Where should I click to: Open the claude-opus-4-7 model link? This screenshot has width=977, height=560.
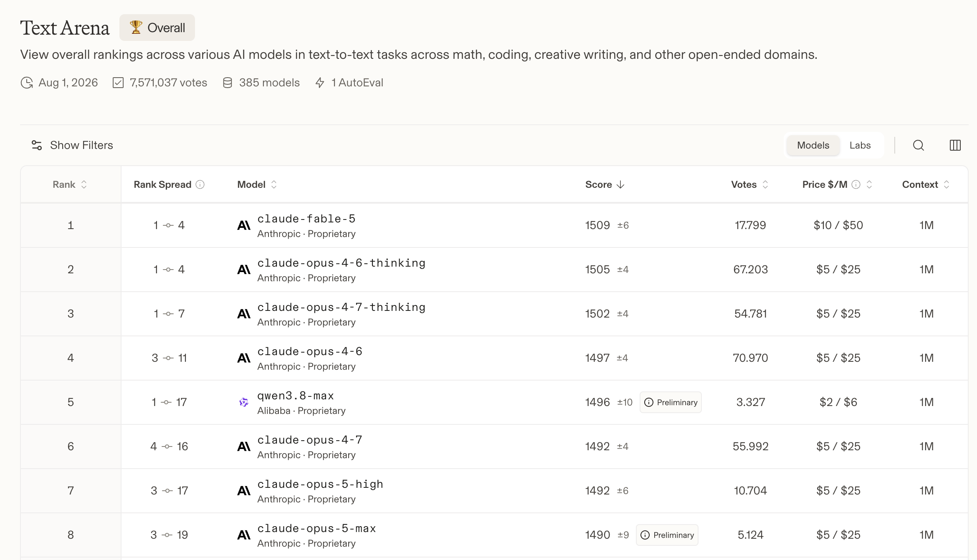coord(310,440)
